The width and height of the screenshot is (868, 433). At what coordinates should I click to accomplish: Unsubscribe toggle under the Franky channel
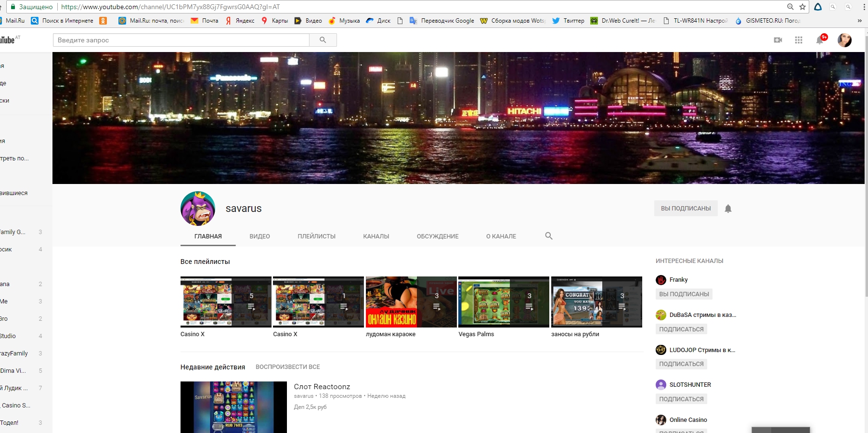(x=684, y=294)
